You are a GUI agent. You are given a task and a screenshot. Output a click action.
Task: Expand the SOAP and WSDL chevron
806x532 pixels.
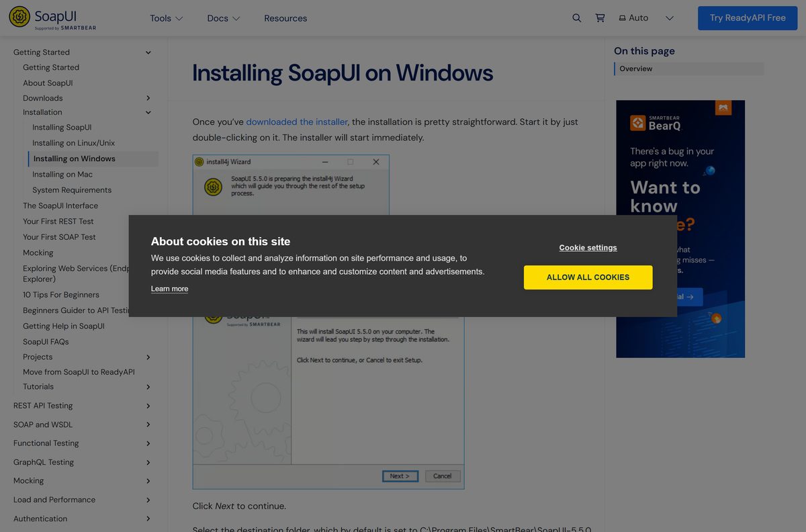pos(148,425)
